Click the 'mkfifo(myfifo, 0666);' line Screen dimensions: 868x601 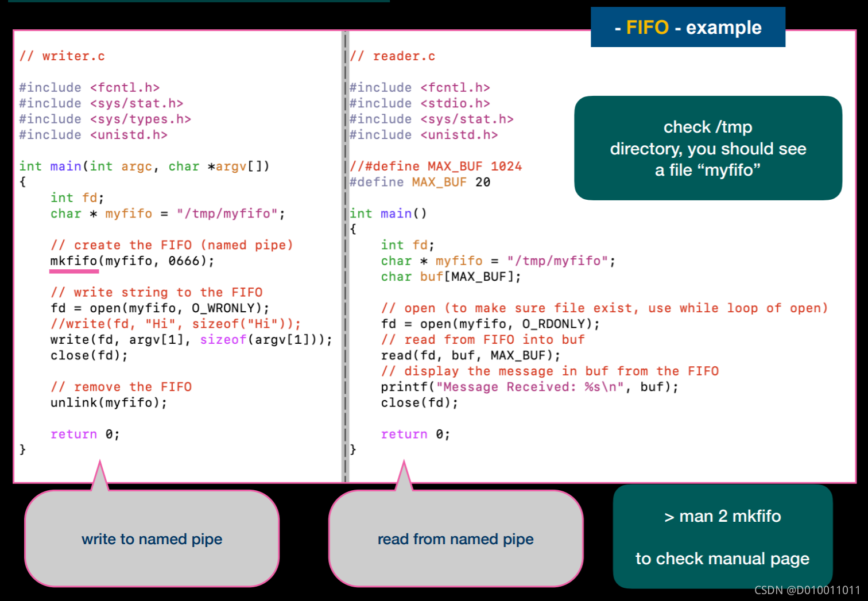tap(132, 261)
